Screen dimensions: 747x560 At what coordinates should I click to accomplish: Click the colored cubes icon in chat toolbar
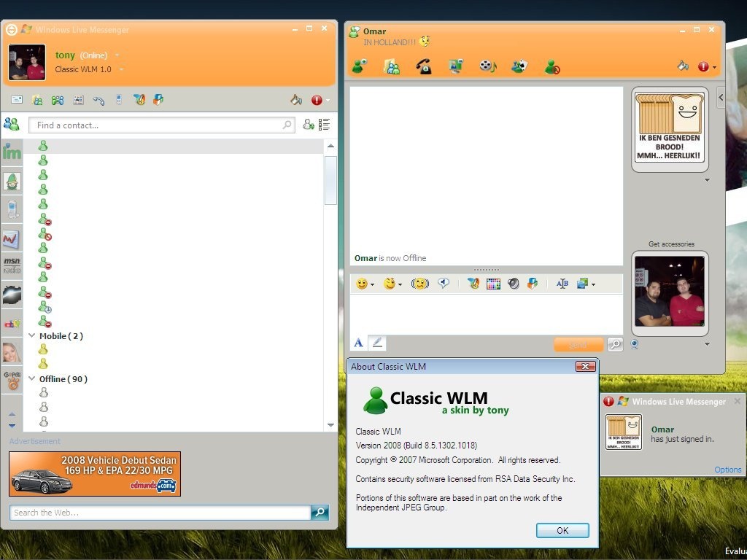click(x=533, y=284)
